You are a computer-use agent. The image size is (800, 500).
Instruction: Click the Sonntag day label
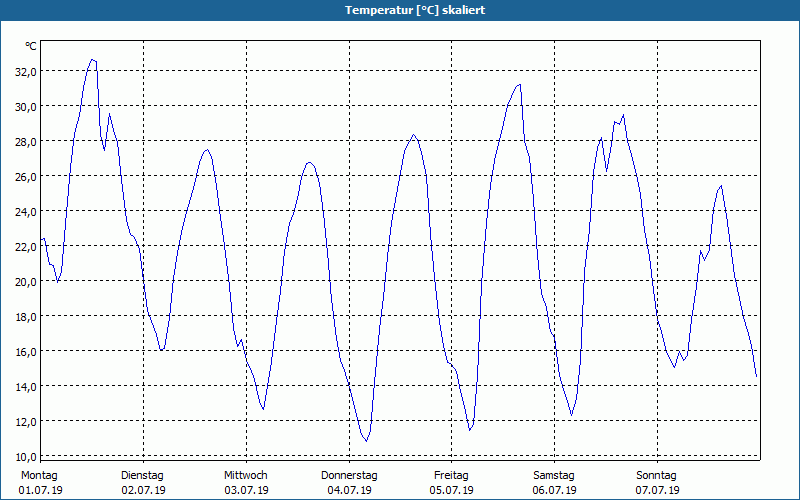coord(657,476)
